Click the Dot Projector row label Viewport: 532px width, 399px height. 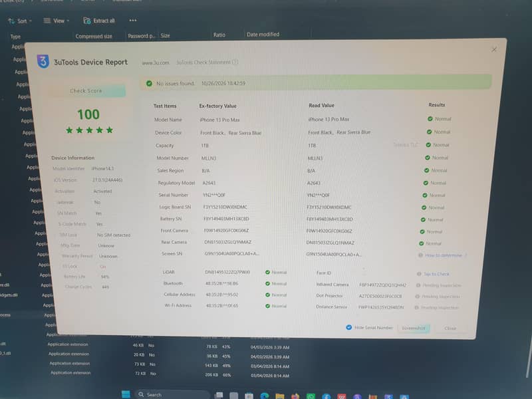[x=329, y=295]
